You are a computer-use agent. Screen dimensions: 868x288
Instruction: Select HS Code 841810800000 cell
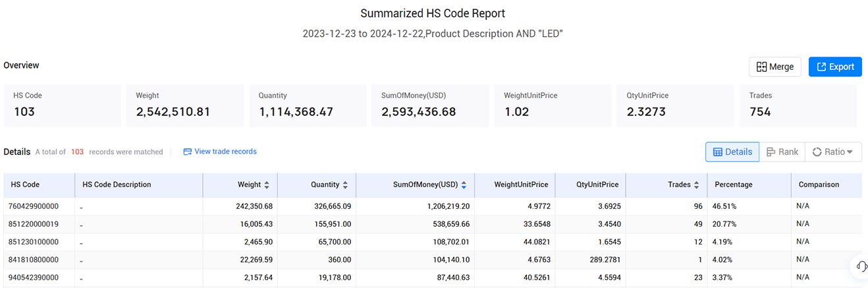(34, 260)
